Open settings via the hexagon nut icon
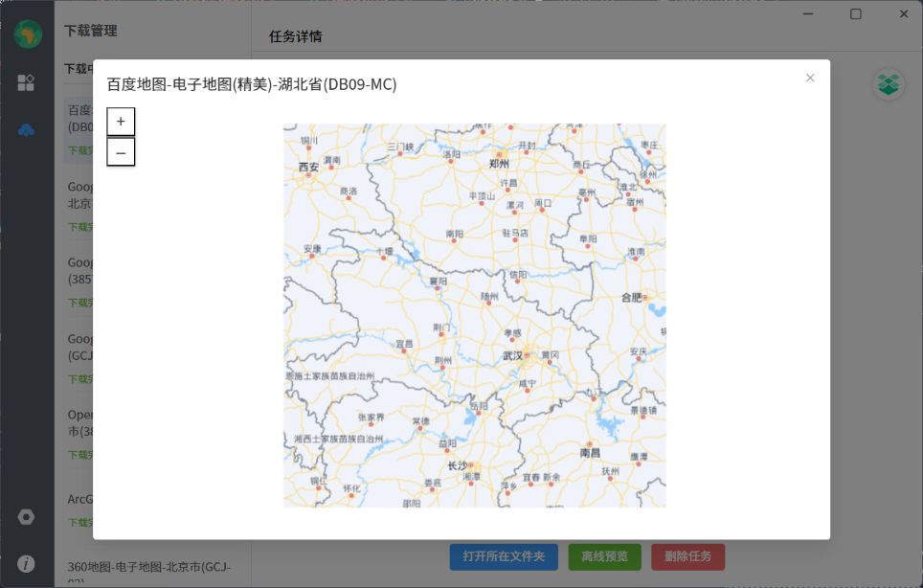The height and width of the screenshot is (588, 923). coord(26,517)
